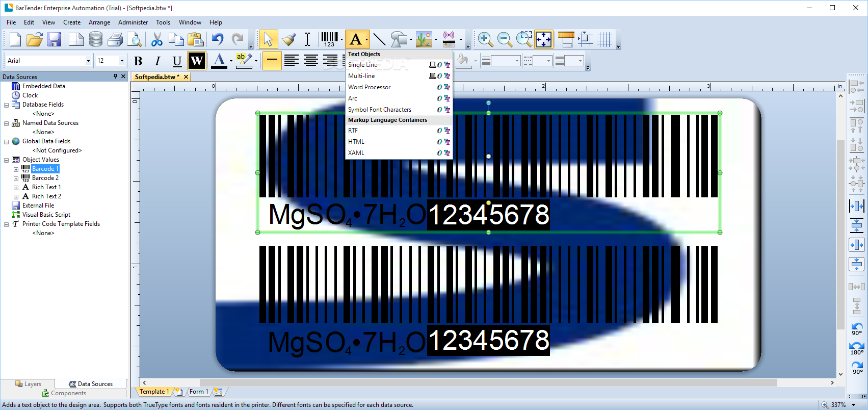Click the horizontal scrollbar below the label

click(x=488, y=382)
